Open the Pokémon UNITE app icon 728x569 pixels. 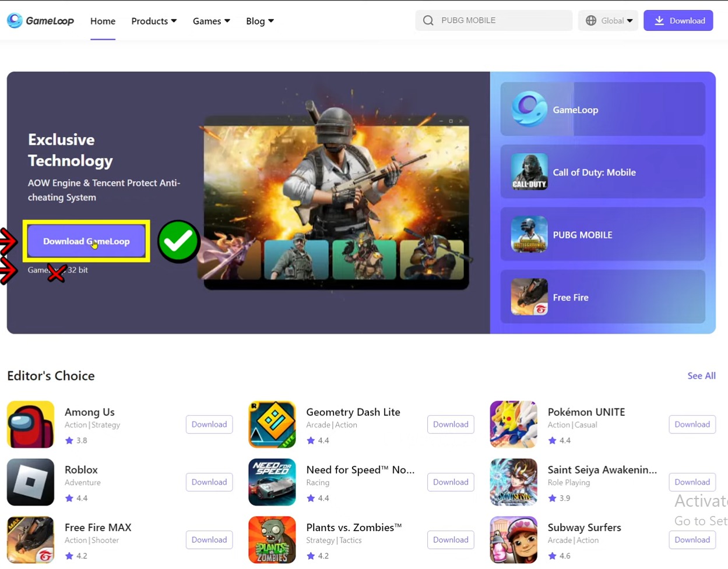(x=514, y=425)
